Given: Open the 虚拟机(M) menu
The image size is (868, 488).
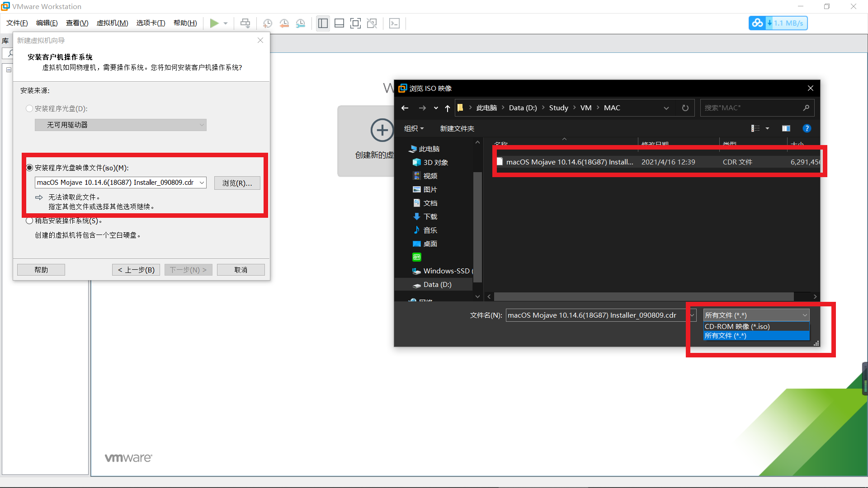Looking at the screenshot, I should click(x=112, y=23).
